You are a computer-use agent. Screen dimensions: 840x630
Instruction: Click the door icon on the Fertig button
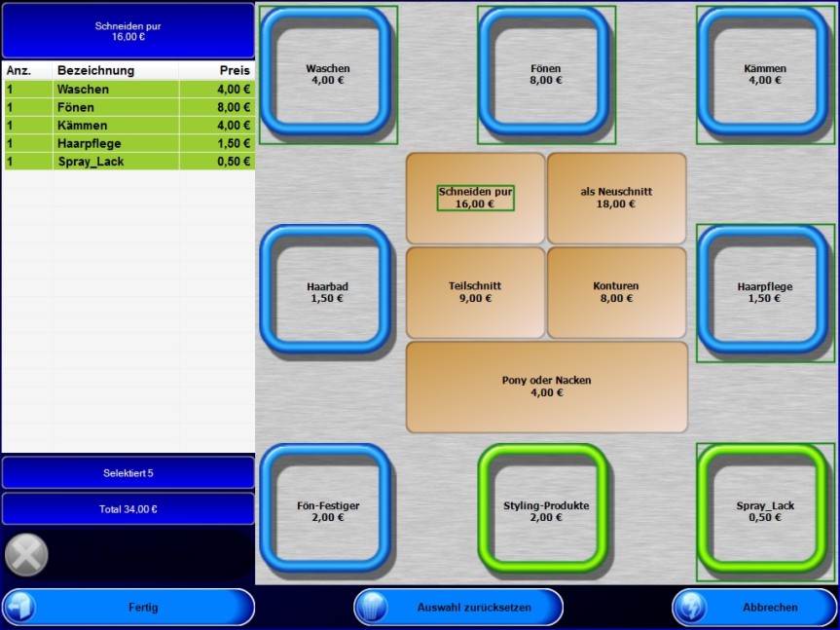(x=20, y=607)
